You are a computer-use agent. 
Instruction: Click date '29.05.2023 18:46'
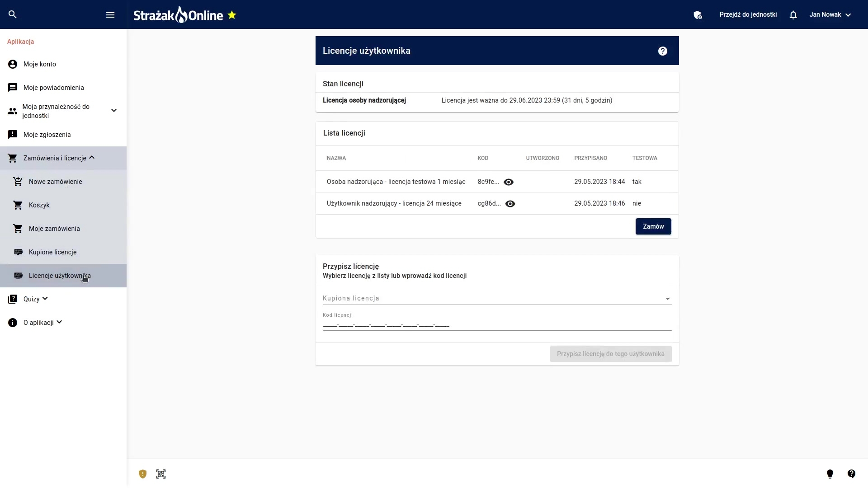(x=599, y=203)
